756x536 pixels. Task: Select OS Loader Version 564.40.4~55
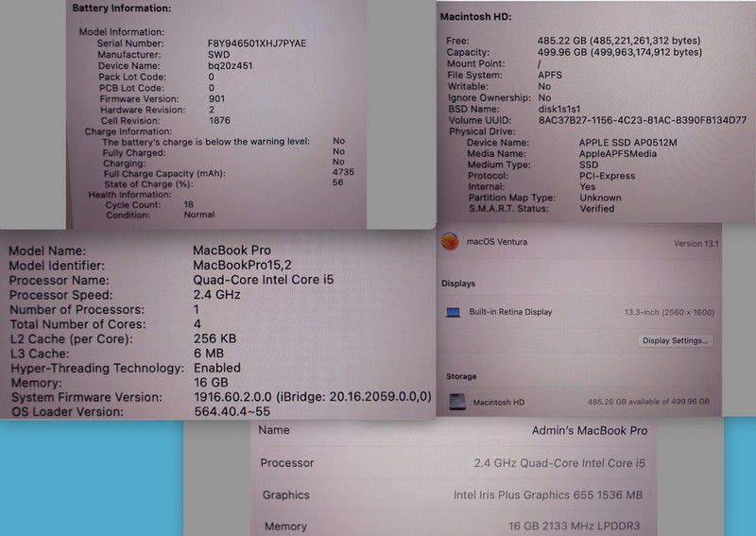tap(232, 411)
